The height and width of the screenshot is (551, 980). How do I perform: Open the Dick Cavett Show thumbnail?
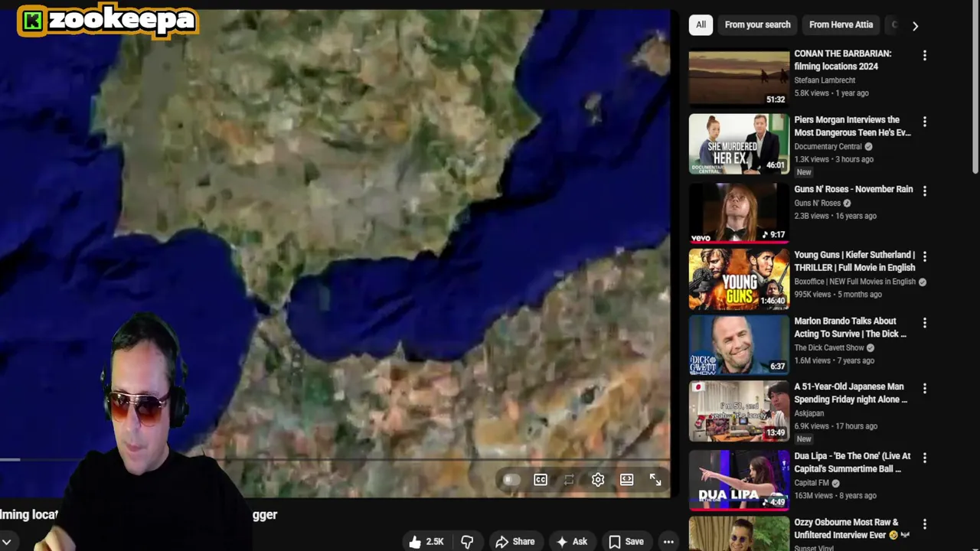(x=739, y=345)
